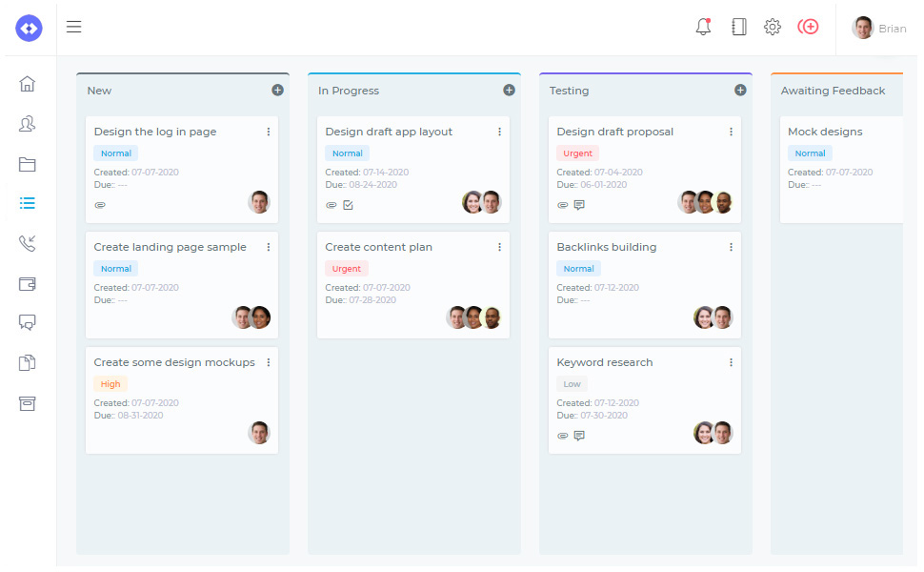
Task: Open the notifications bell
Action: click(x=703, y=27)
